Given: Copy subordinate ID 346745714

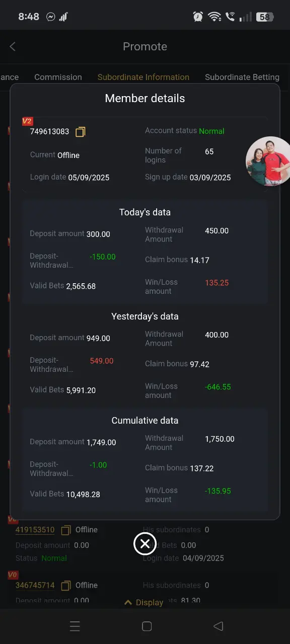Looking at the screenshot, I should (x=65, y=586).
